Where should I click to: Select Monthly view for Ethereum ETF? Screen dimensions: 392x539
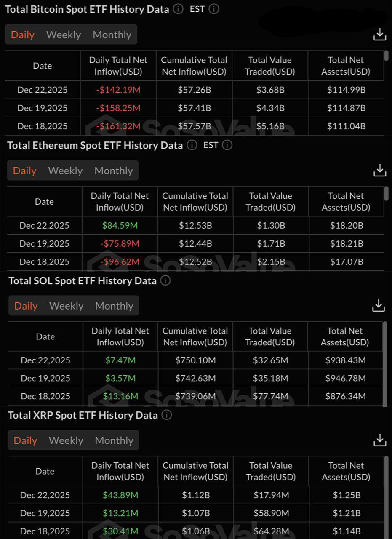coord(114,171)
